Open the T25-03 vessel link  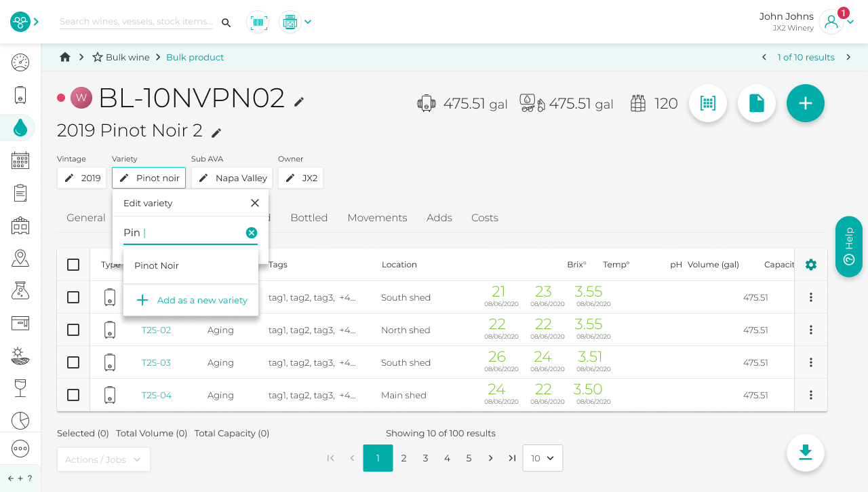(156, 362)
